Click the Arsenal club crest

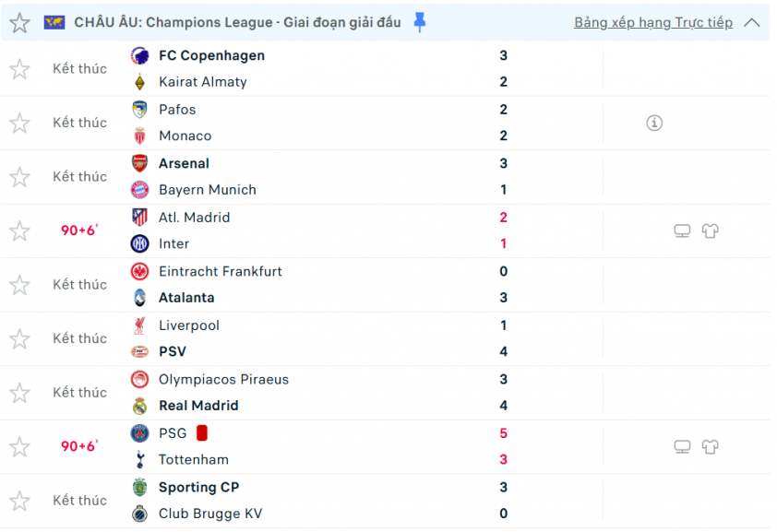(x=139, y=163)
